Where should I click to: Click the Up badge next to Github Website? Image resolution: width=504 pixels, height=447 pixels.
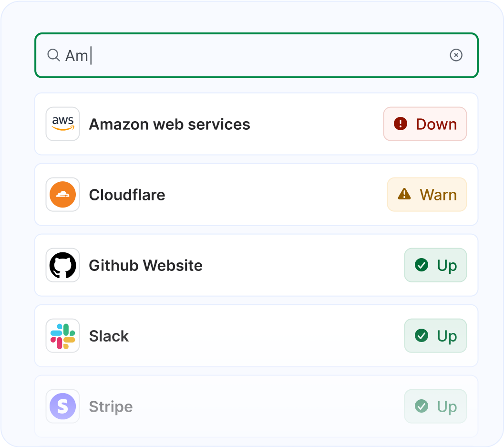435,265
